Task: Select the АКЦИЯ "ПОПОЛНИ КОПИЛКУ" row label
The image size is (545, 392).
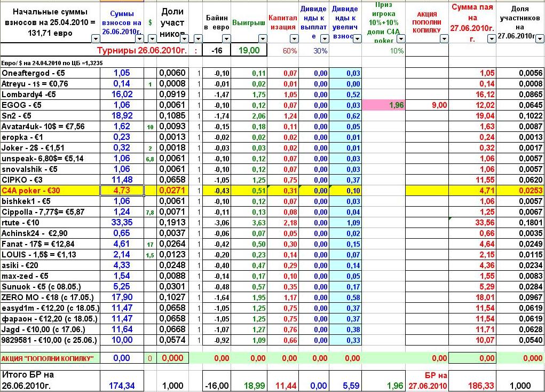Action: (50, 358)
